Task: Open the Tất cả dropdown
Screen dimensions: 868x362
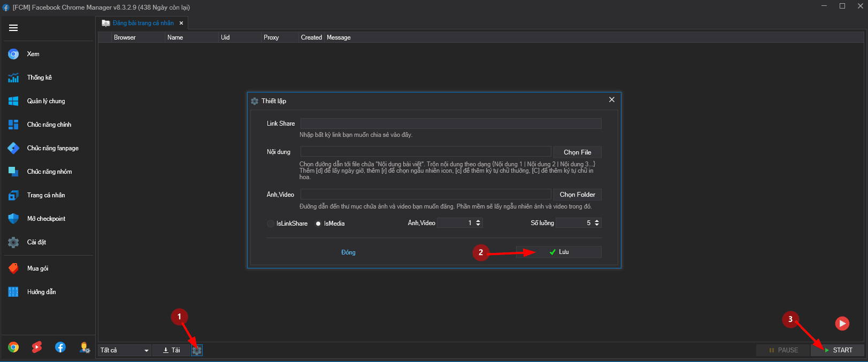Action: pyautogui.click(x=125, y=350)
